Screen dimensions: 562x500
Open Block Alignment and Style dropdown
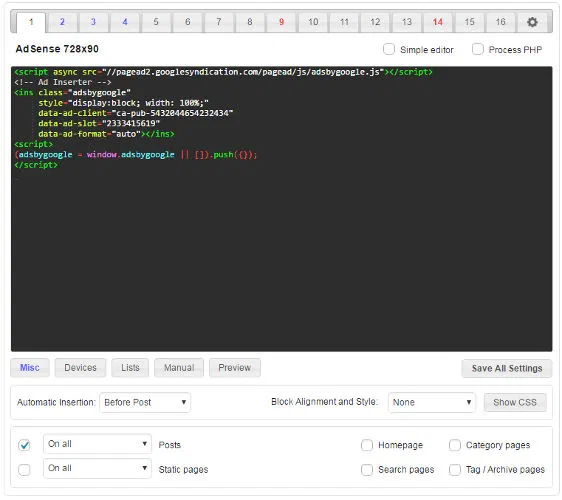pyautogui.click(x=432, y=403)
